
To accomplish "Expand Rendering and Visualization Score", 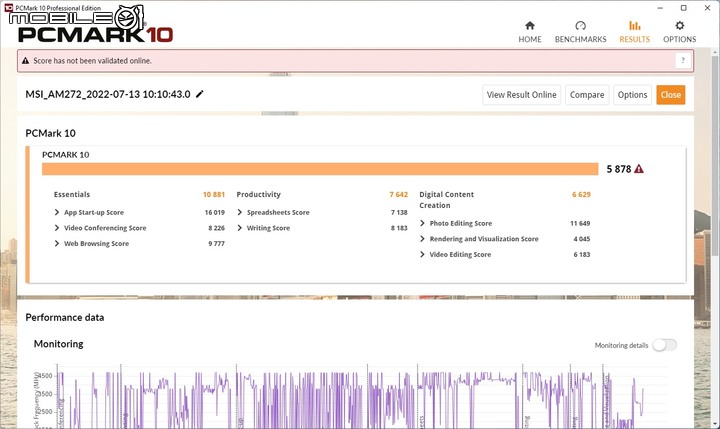I will 422,239.
